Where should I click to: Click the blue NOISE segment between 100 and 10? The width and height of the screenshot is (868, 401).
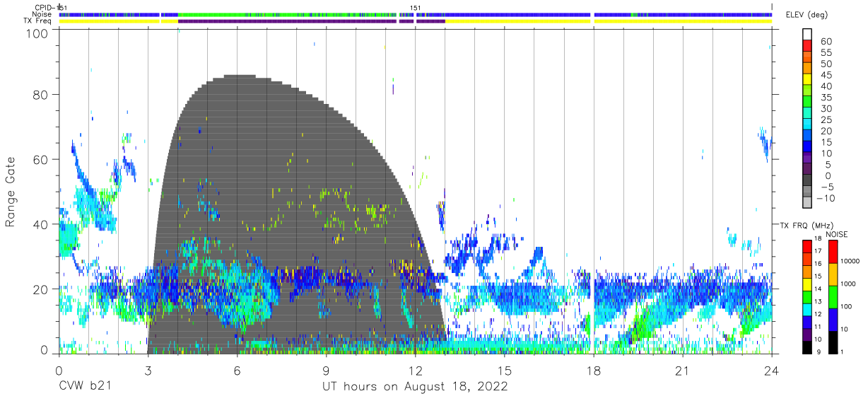(x=832, y=319)
